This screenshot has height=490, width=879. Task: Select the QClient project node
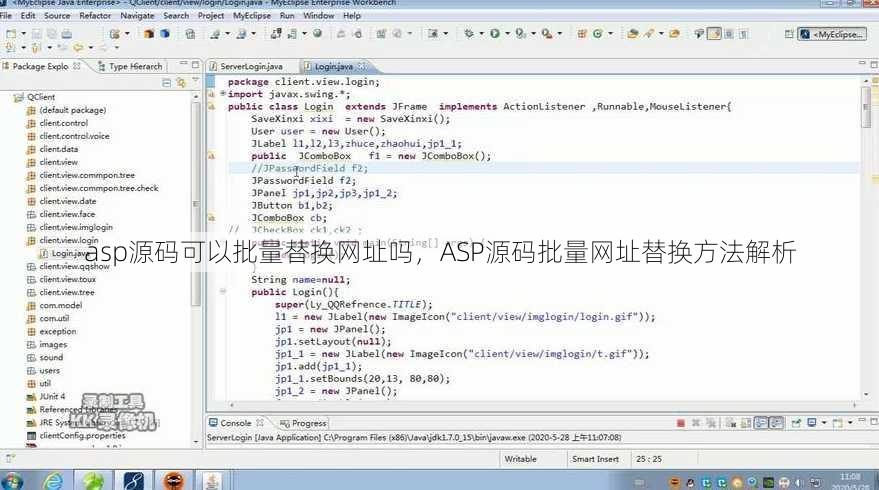41,96
